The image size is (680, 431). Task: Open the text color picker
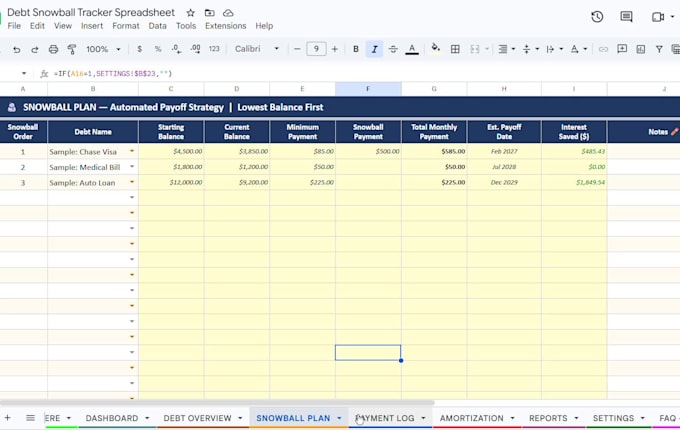click(412, 49)
